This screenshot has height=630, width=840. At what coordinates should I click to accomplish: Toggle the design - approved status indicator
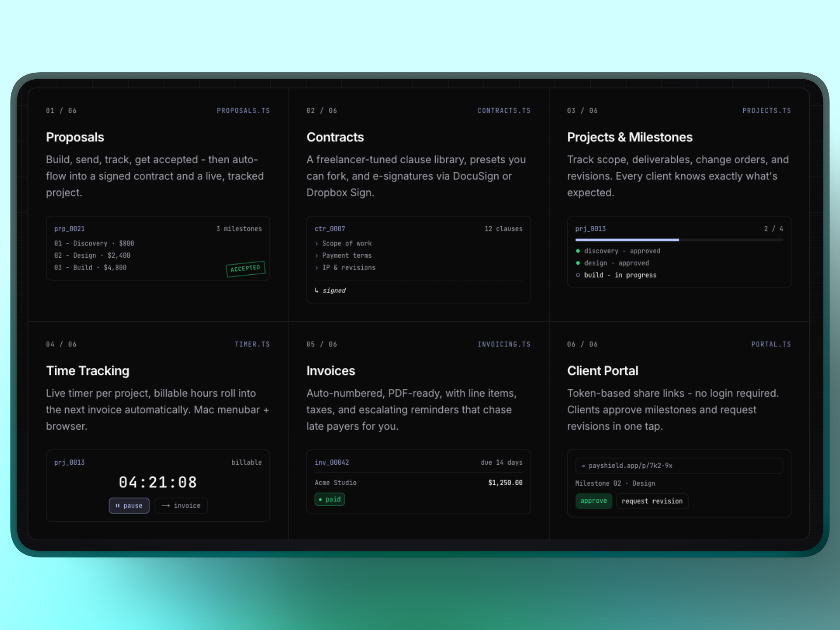[578, 263]
